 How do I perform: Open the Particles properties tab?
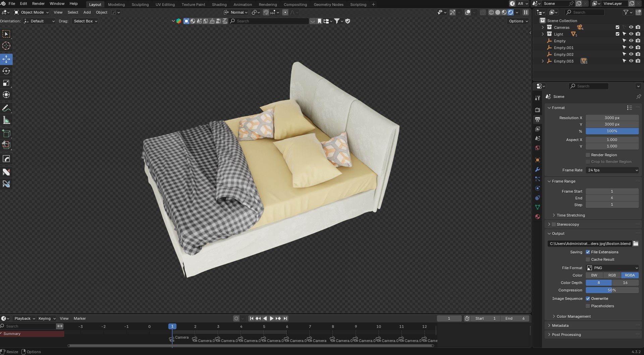[538, 179]
